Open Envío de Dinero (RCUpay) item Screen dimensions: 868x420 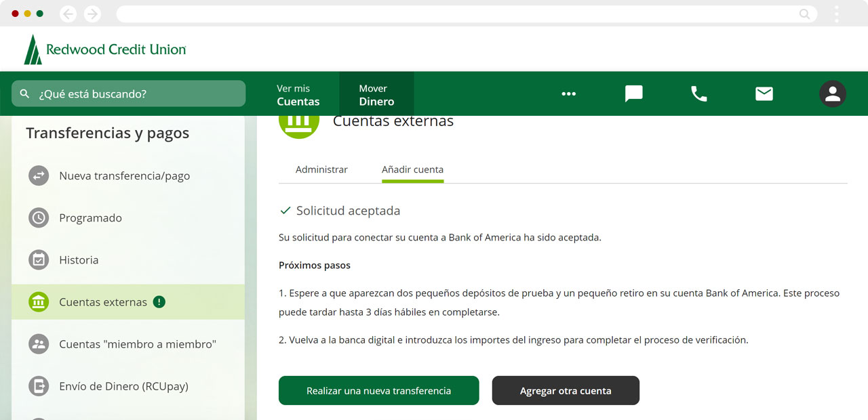tap(128, 386)
